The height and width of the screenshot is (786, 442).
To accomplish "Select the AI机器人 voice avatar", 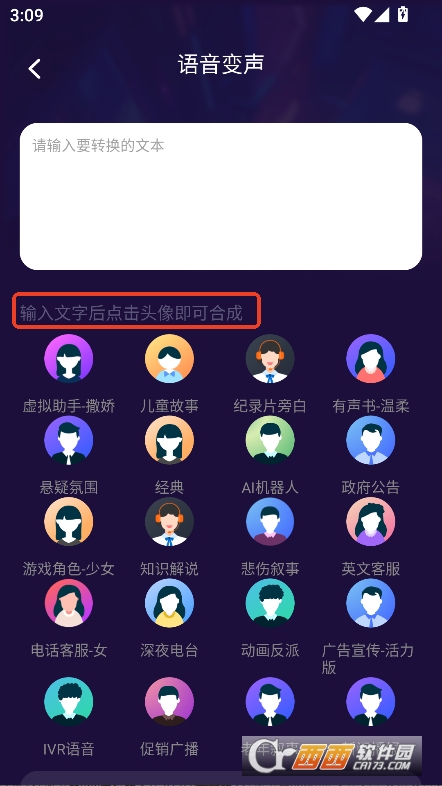I will pos(270,440).
